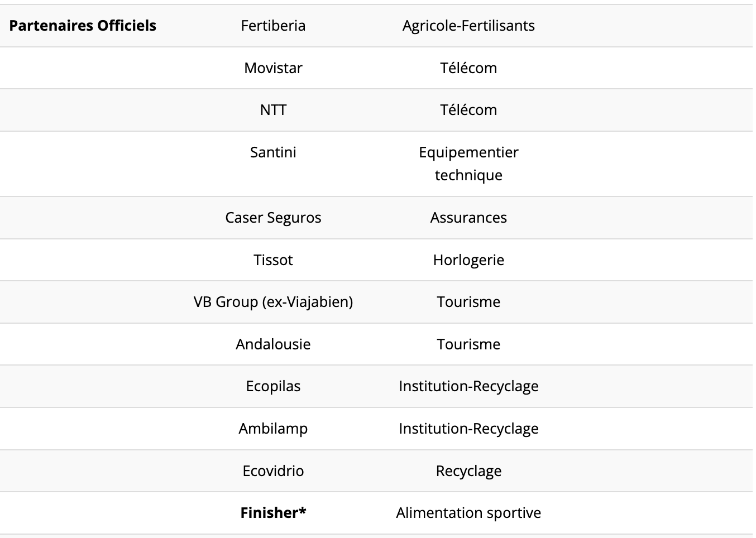
Task: Click the Santini partner name
Action: [273, 152]
